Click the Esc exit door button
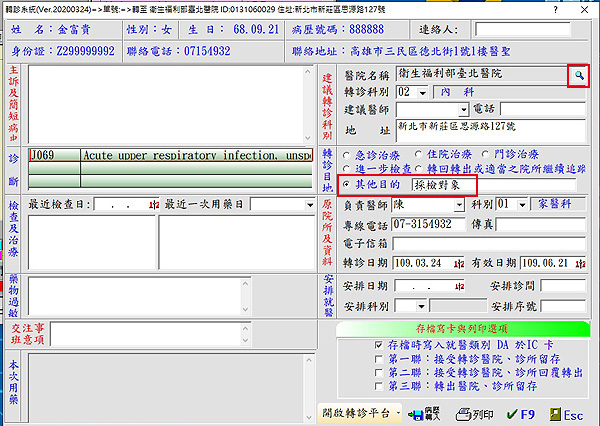The height and width of the screenshot is (426, 600). (x=563, y=413)
